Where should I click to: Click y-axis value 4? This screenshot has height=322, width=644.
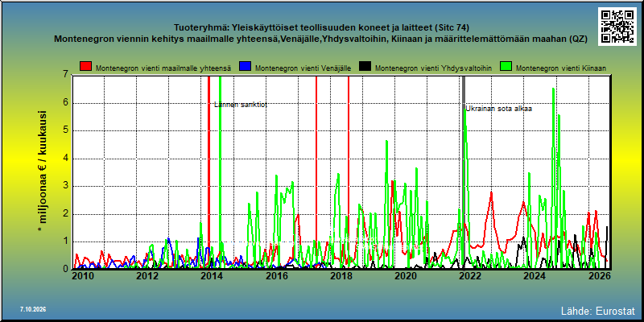click(x=65, y=159)
